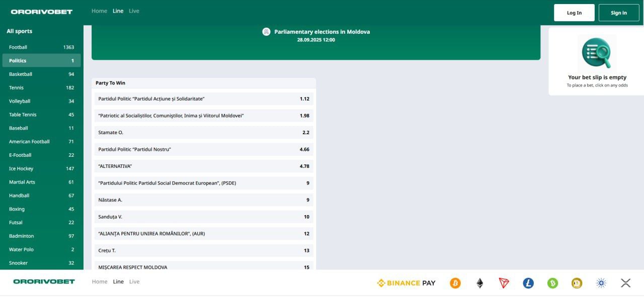The width and height of the screenshot is (644, 297).
Task: Bet on Năstase A. at 9
Action: coord(204,200)
